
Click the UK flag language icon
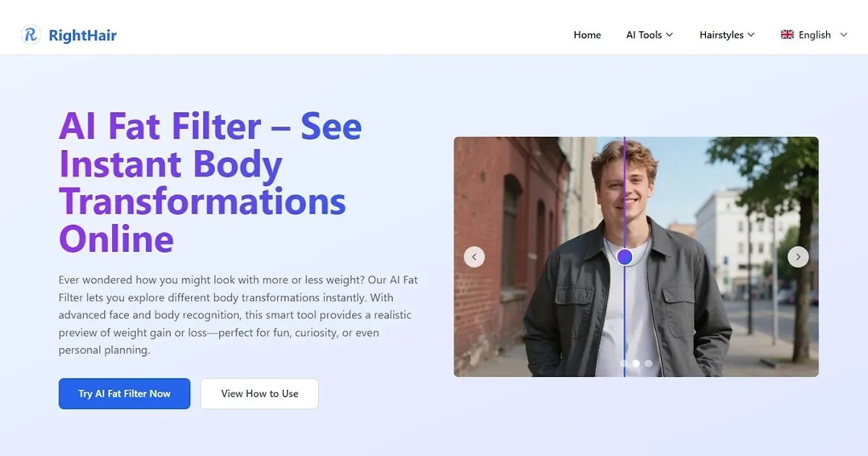click(787, 35)
